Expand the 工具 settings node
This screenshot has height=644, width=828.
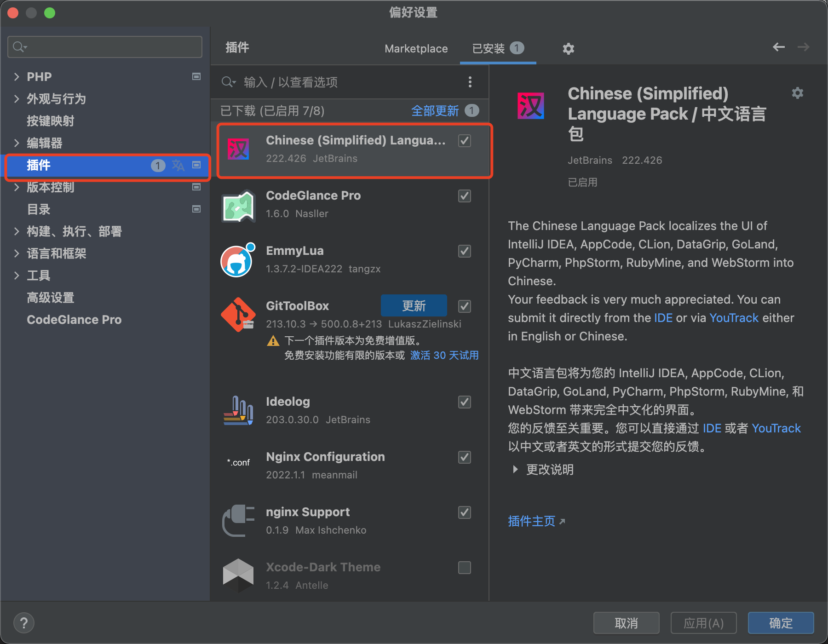[17, 275]
